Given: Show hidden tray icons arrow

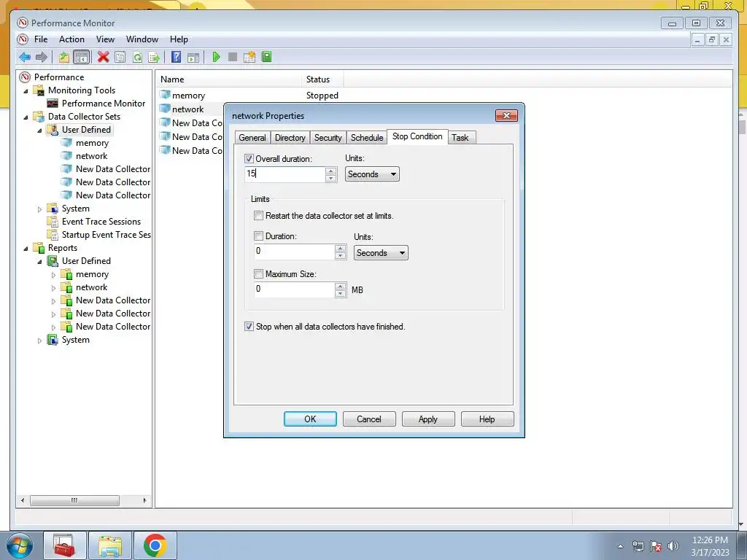Looking at the screenshot, I should [x=620, y=546].
